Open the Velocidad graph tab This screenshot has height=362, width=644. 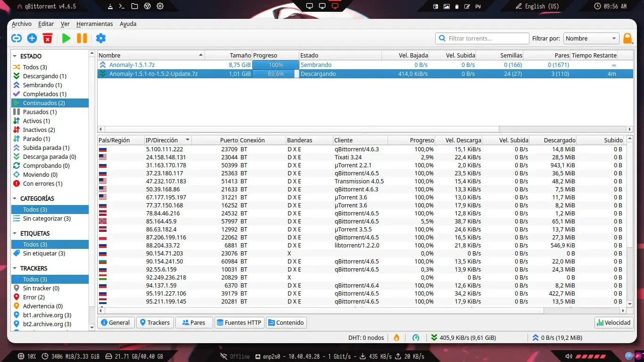614,323
